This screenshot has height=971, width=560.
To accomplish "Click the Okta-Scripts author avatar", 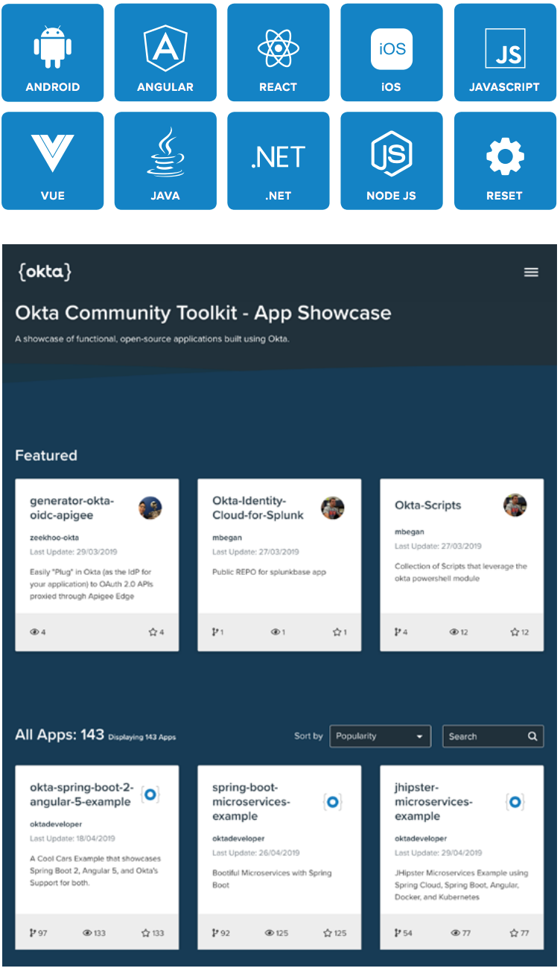I will [515, 505].
